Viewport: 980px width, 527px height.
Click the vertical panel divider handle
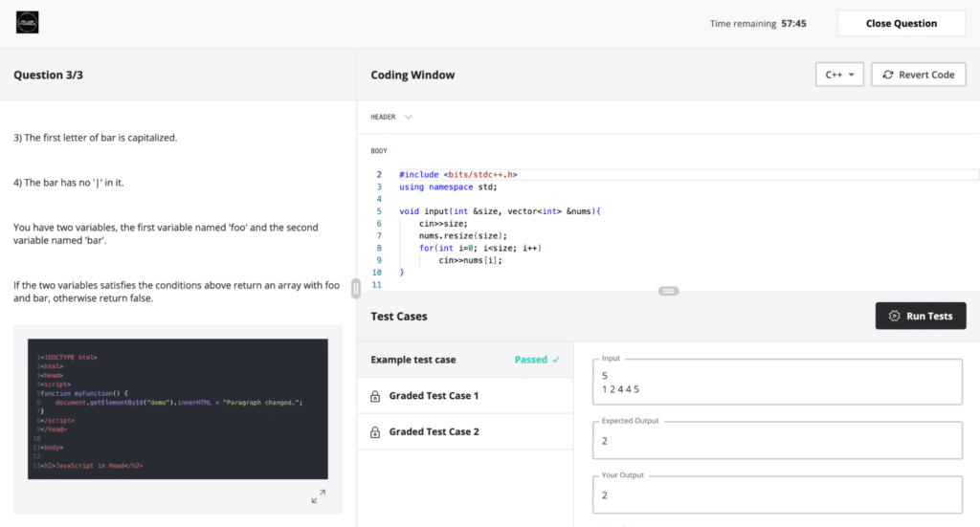click(x=356, y=289)
